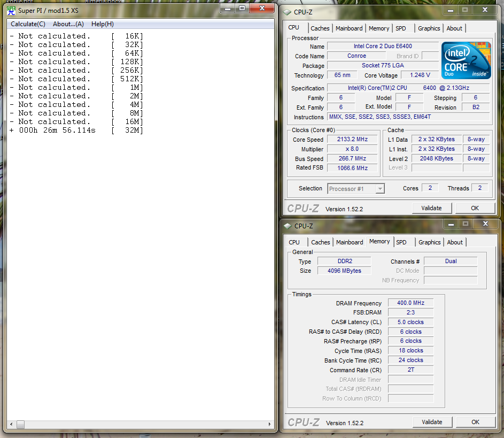Open the Help(H) menu in Super PI
Viewport: 504px width, 438px height.
click(103, 24)
